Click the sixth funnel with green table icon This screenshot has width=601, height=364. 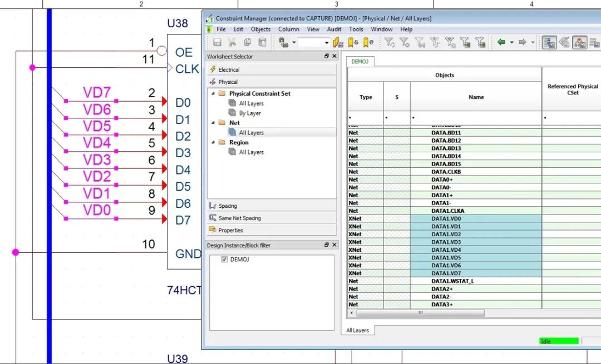coord(465,42)
